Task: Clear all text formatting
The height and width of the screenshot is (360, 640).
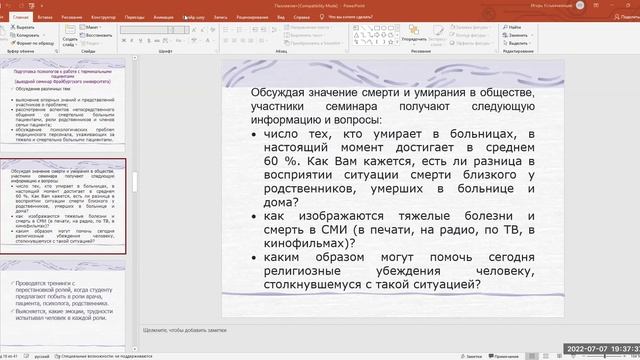Action: (212, 30)
